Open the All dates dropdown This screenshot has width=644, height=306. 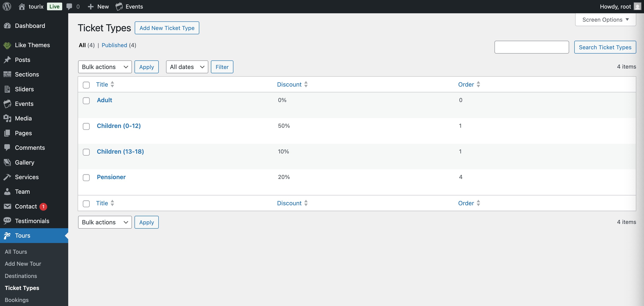pos(187,67)
